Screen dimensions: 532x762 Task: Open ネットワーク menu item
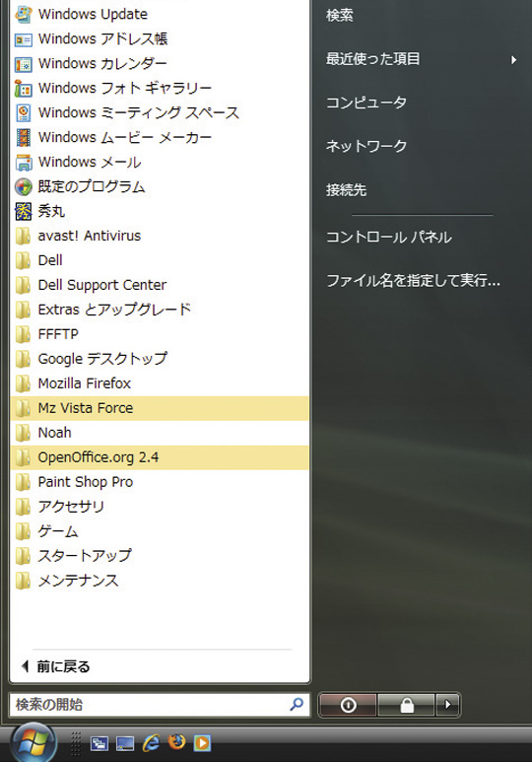pos(366,146)
